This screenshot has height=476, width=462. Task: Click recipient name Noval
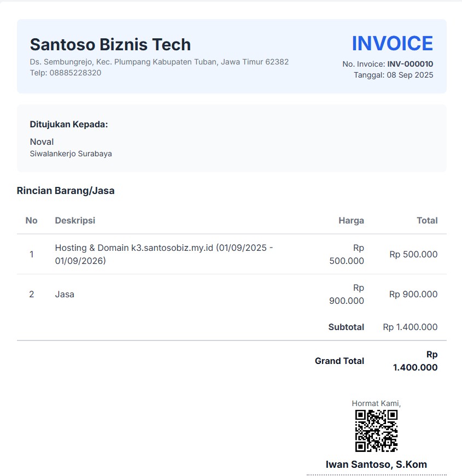[42, 142]
